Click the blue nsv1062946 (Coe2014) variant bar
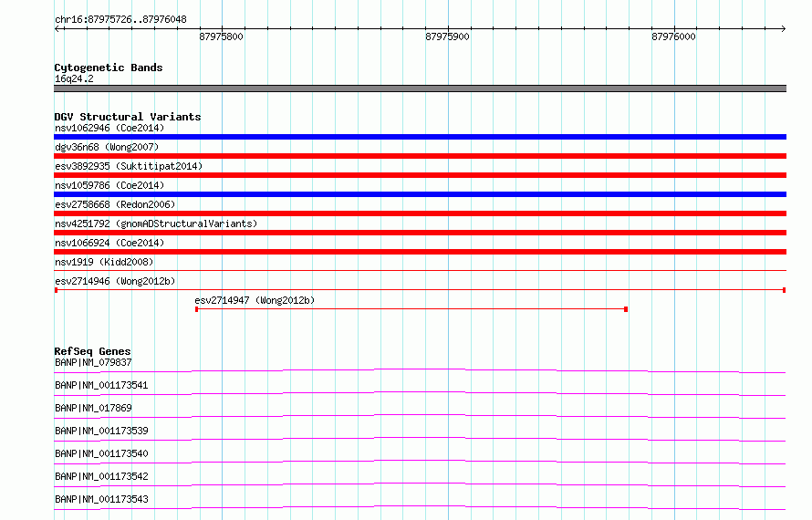The width and height of the screenshot is (812, 520). pyautogui.click(x=420, y=137)
